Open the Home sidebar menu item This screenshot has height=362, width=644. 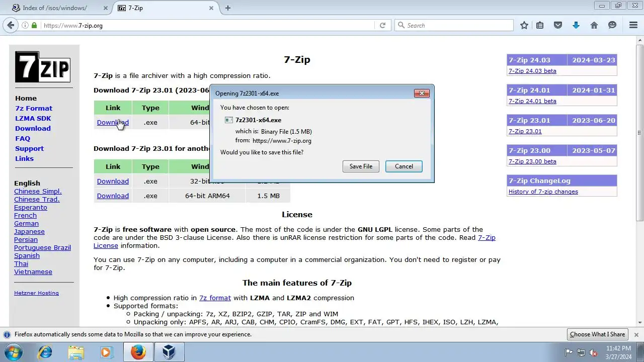(26, 98)
